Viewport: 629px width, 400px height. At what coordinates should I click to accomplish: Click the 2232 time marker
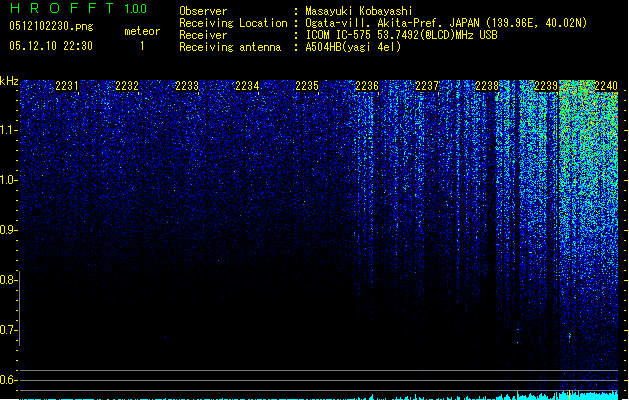click(127, 86)
